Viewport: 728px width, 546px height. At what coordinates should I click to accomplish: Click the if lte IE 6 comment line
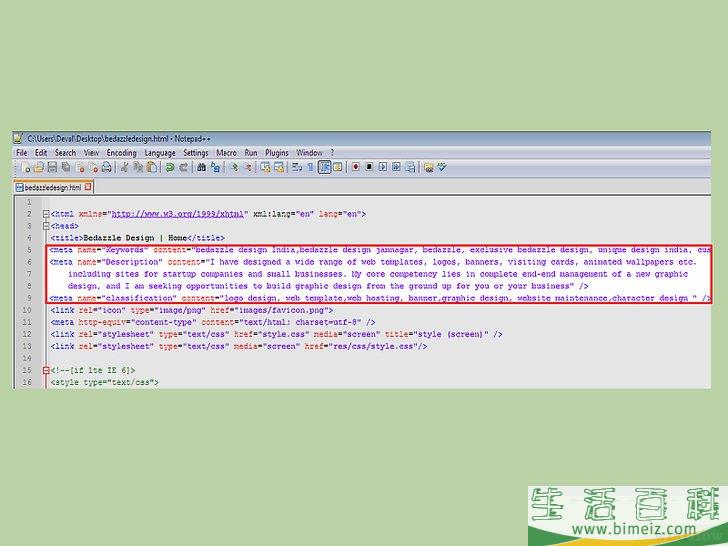(x=93, y=370)
